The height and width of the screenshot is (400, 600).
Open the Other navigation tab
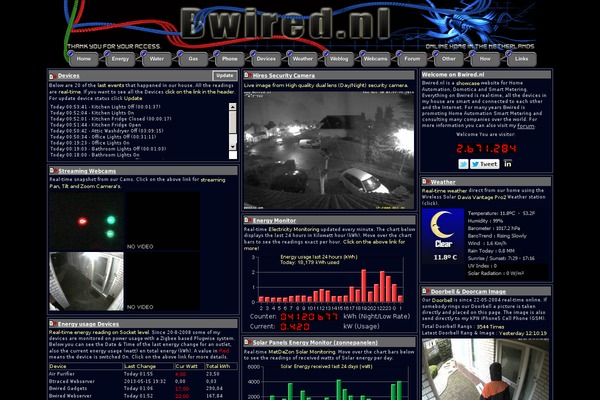tap(449, 59)
